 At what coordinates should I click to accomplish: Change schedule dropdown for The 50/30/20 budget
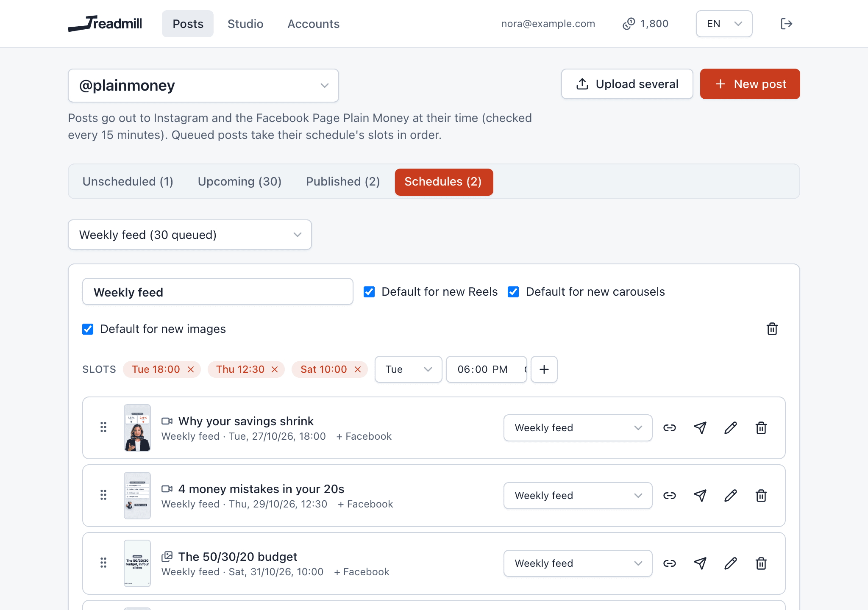(x=578, y=563)
